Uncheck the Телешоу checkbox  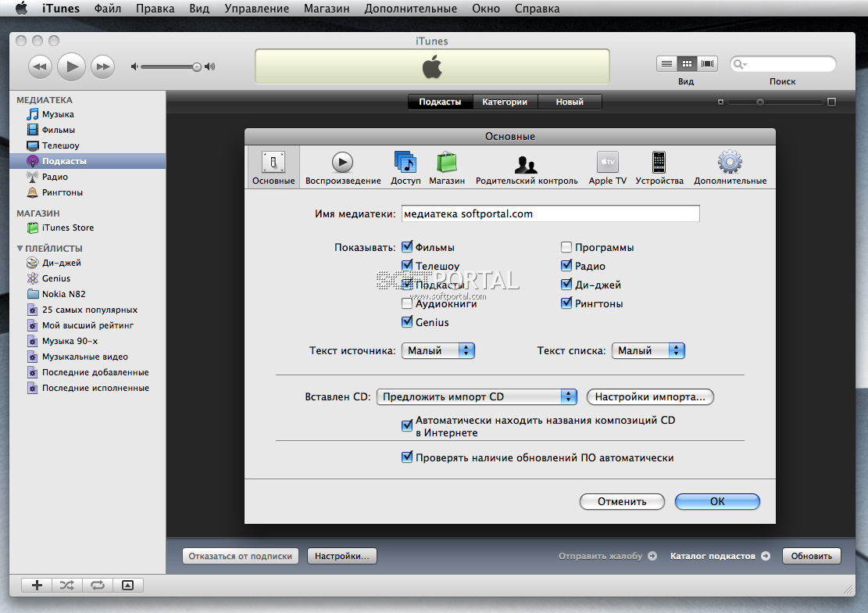click(x=407, y=266)
